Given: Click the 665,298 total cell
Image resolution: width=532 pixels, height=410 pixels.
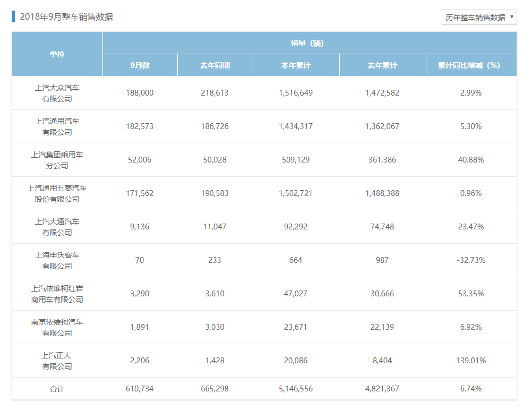Looking at the screenshot, I should pos(215,389).
